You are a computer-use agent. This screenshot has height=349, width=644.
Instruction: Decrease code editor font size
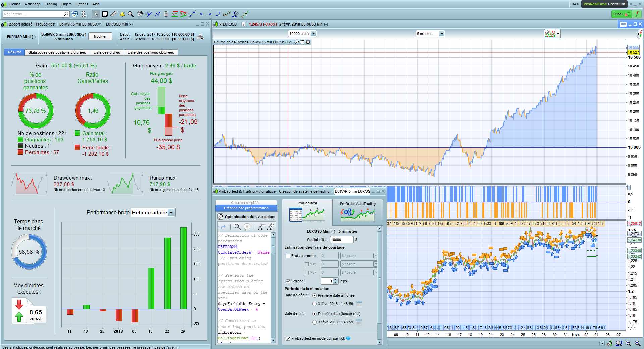coord(261,227)
